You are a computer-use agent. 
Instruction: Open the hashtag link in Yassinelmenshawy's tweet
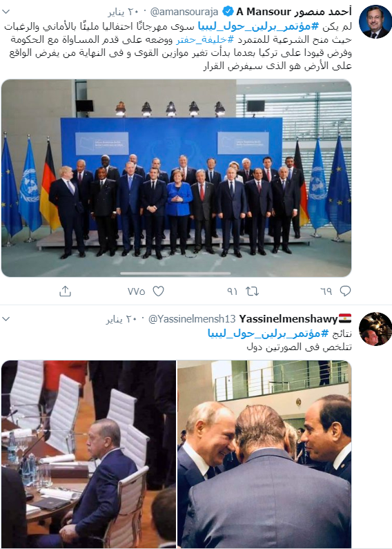(x=268, y=334)
